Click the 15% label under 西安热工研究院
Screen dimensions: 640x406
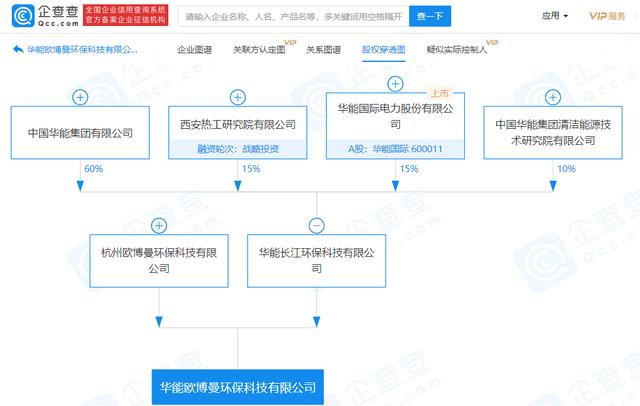[251, 169]
